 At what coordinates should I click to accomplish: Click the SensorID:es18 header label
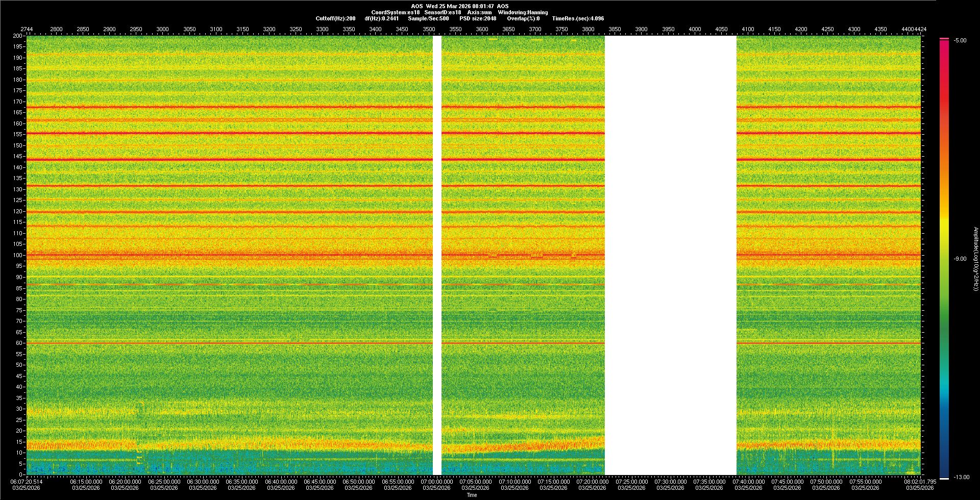click(x=443, y=12)
